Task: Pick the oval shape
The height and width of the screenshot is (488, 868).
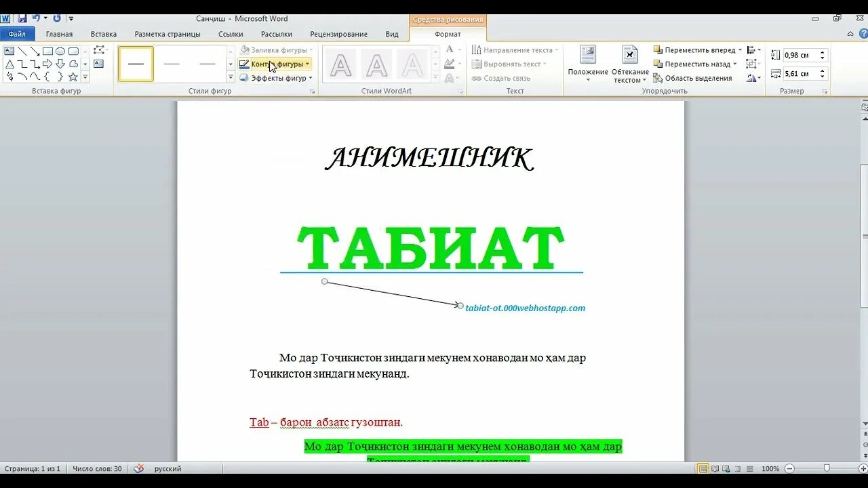Action: 60,51
